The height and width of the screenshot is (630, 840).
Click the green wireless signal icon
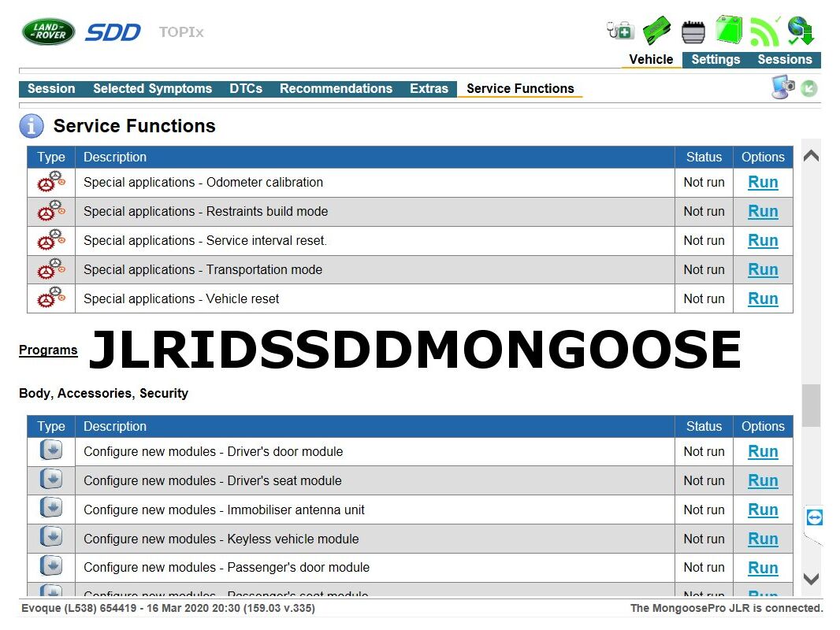point(765,31)
